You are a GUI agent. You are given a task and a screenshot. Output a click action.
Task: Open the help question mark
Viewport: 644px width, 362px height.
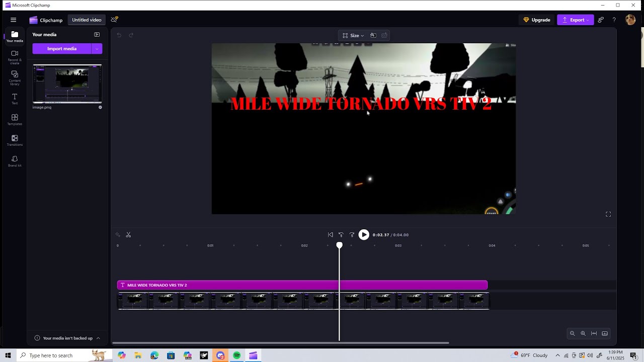point(614,20)
